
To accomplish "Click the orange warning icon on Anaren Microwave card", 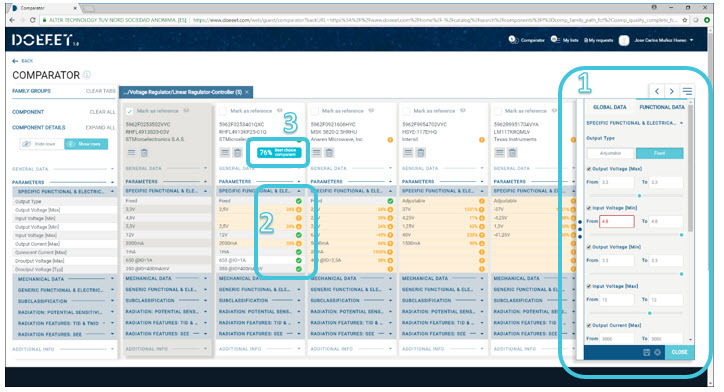I will click(x=390, y=140).
